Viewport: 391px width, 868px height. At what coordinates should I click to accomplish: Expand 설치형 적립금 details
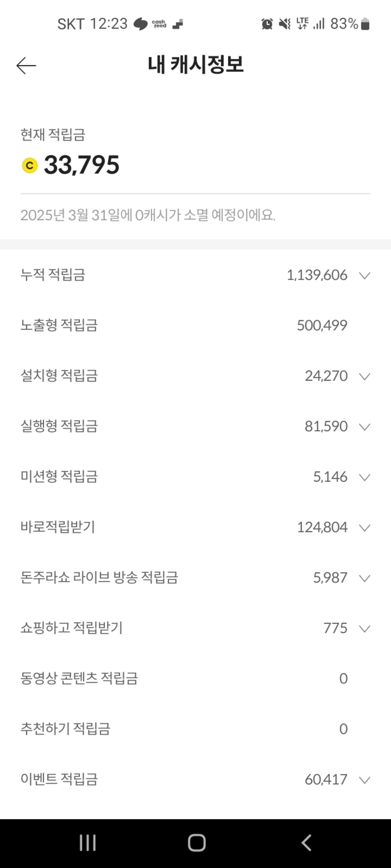coord(365,376)
